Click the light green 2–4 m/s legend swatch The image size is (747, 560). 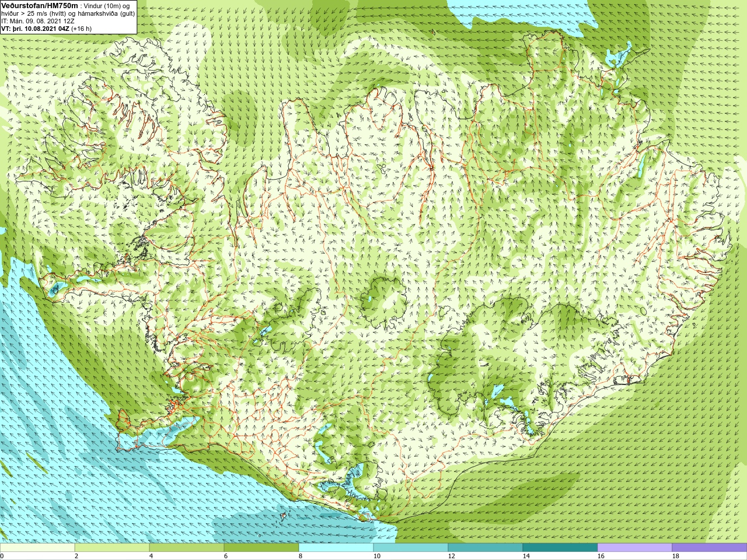point(112,548)
